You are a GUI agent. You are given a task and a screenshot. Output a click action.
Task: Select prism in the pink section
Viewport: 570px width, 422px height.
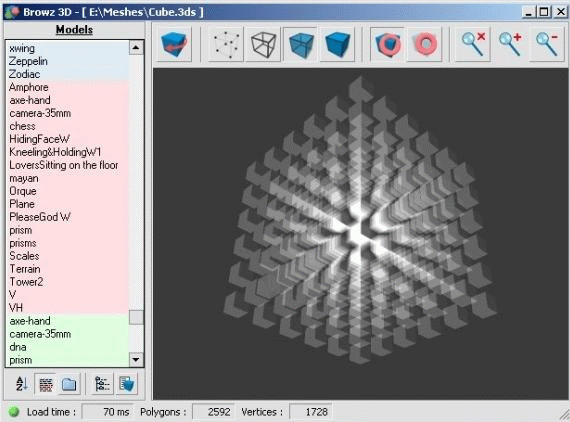(67, 230)
